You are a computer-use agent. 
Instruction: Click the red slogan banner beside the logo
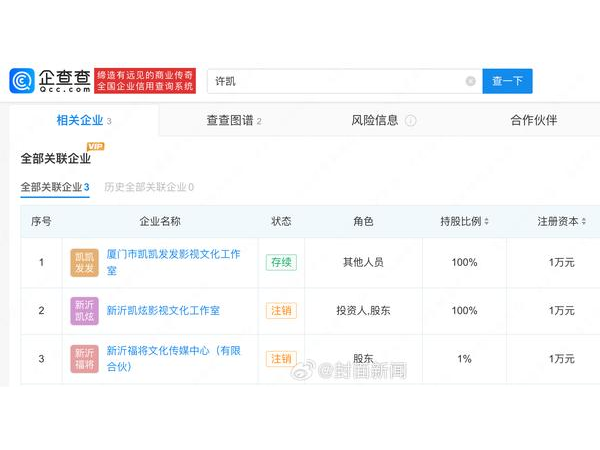tap(145, 81)
